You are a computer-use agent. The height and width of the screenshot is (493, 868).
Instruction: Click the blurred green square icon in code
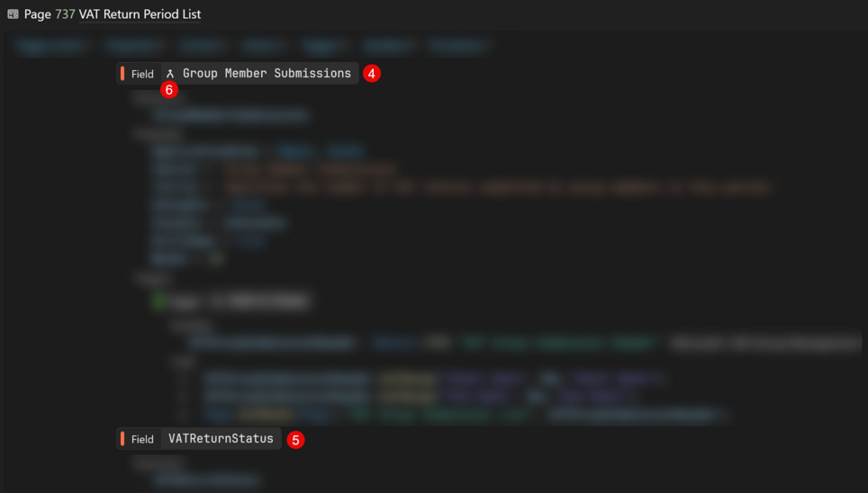point(159,301)
